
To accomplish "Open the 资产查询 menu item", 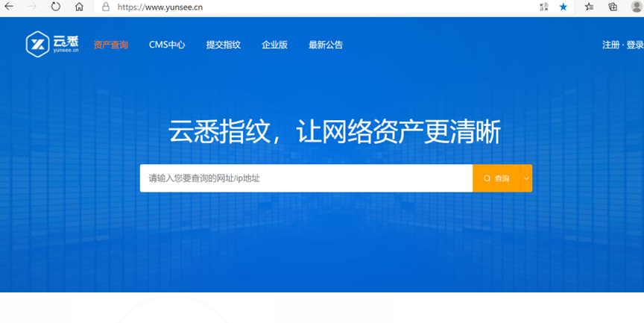I will [x=111, y=45].
